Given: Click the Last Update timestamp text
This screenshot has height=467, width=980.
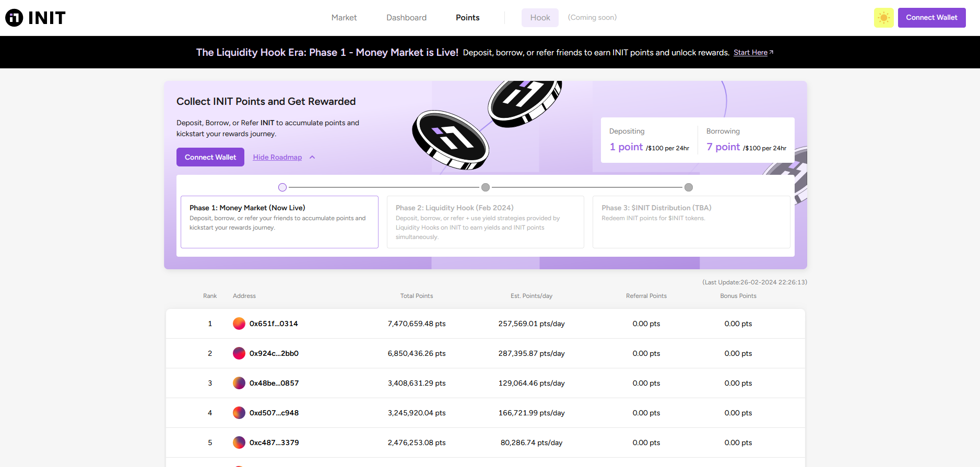Looking at the screenshot, I should [754, 282].
